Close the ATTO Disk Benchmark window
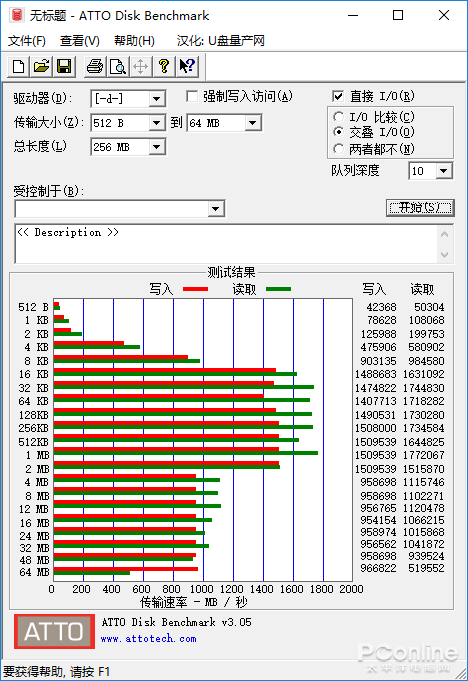468x681 pixels. point(444,16)
